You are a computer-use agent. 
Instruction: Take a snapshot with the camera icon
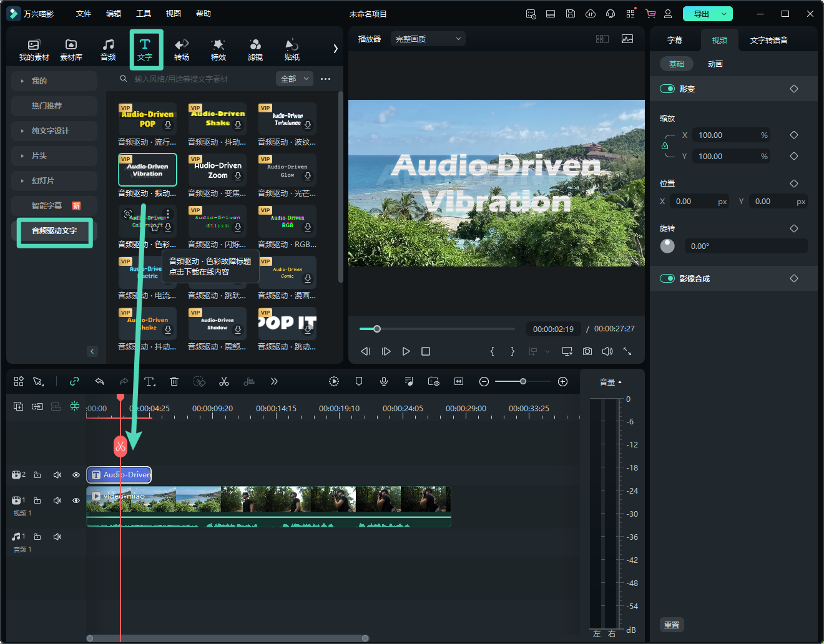click(587, 351)
